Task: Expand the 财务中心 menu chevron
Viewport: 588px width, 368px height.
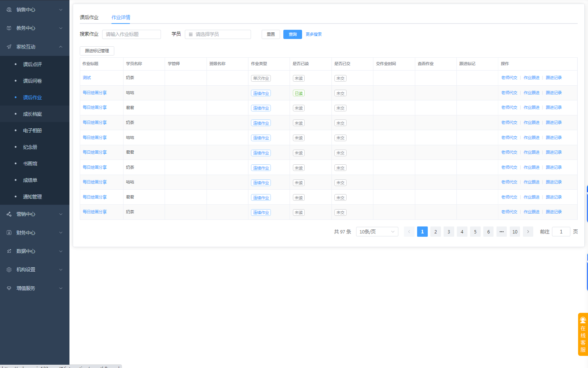Action: (x=61, y=233)
